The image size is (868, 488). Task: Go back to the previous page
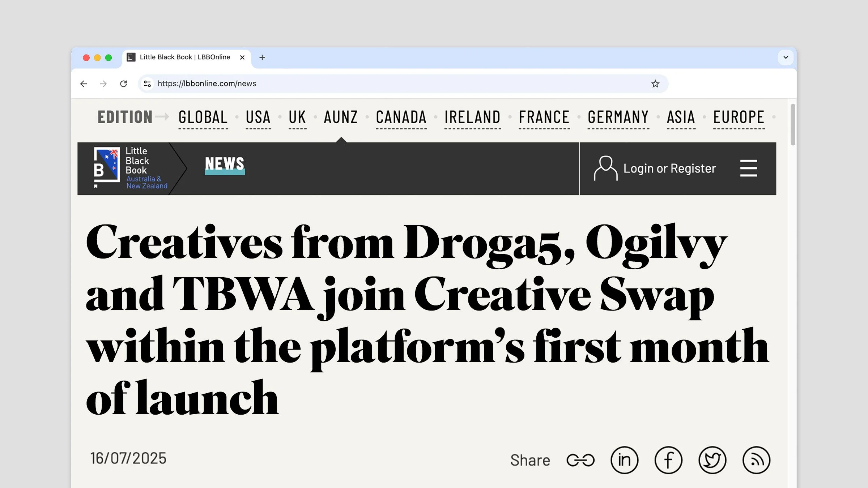(x=84, y=84)
